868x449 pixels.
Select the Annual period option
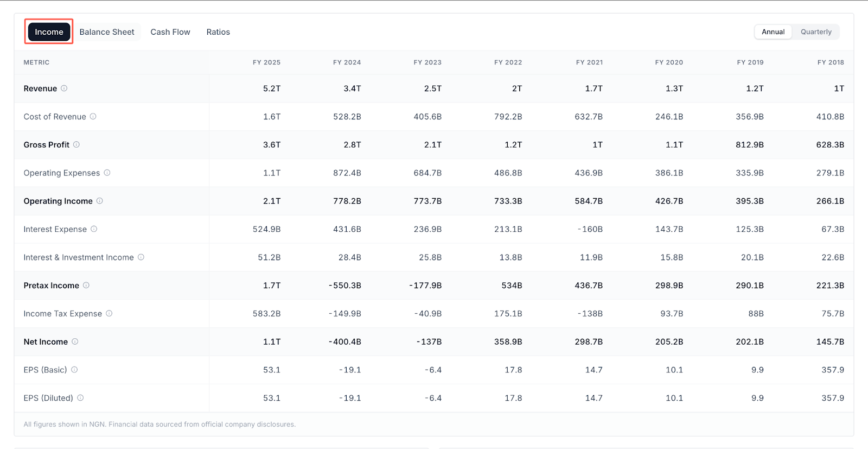pos(773,31)
